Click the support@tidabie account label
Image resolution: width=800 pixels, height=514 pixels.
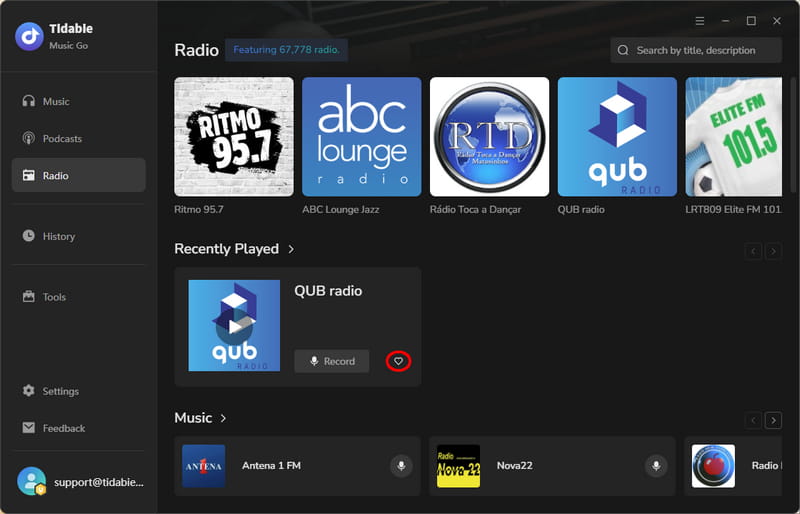[99, 482]
